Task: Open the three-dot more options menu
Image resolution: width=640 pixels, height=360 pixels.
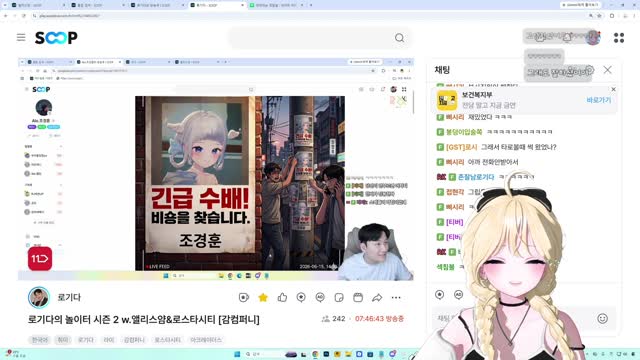Action: coord(396,298)
